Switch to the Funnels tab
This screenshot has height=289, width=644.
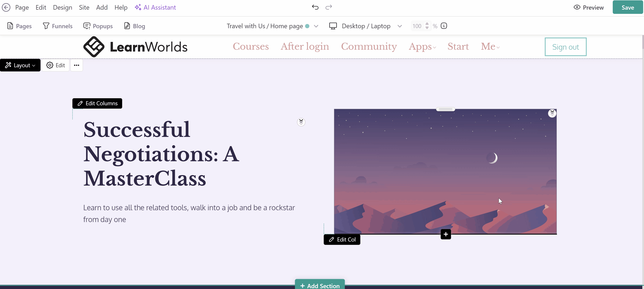(58, 26)
